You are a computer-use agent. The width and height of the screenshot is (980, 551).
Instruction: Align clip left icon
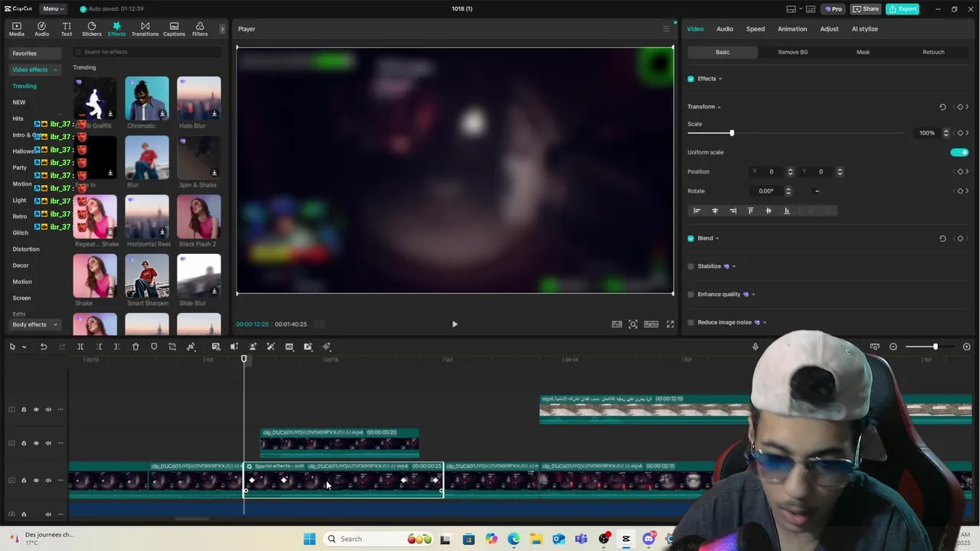(x=697, y=210)
